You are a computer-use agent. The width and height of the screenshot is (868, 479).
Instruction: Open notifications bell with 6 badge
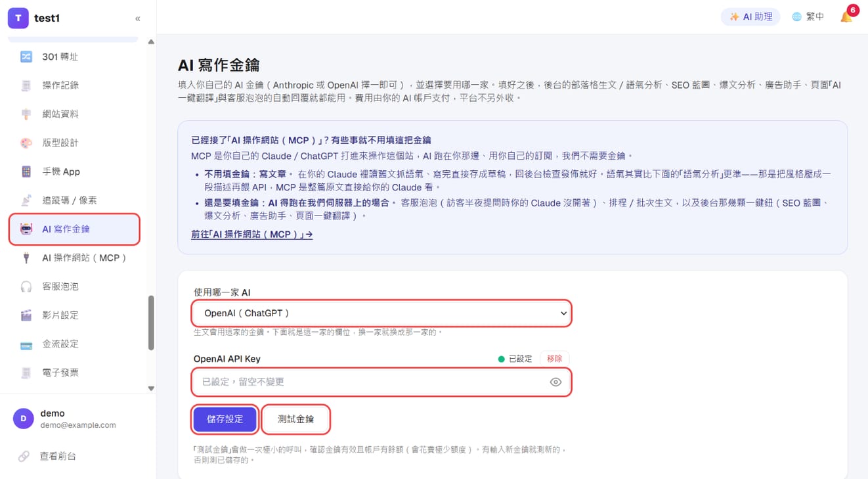pos(847,16)
